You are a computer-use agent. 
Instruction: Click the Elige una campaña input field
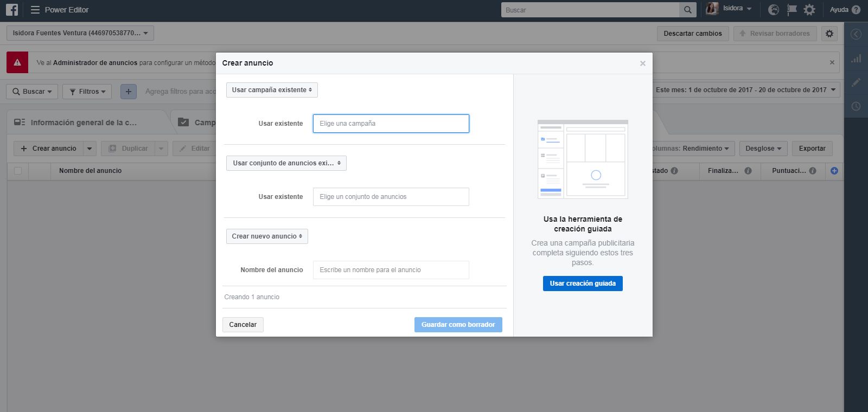[391, 124]
